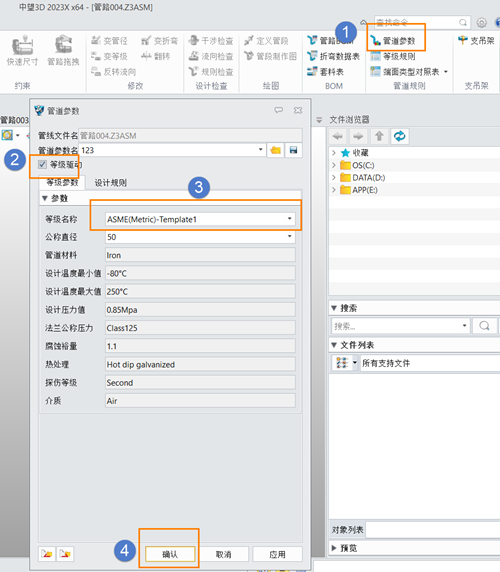Select the 管路拖拽 tool icon
Screen dimensions: 500x572
(63, 45)
